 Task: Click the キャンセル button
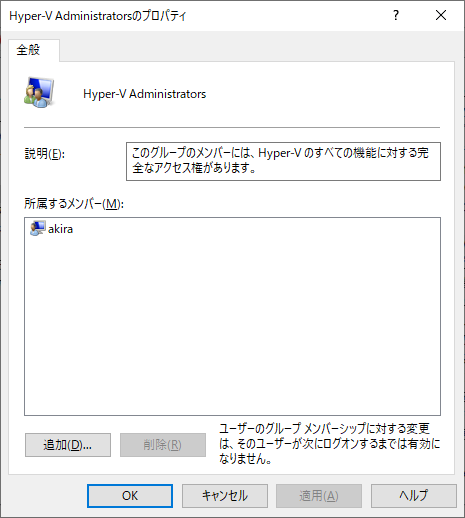pyautogui.click(x=225, y=496)
